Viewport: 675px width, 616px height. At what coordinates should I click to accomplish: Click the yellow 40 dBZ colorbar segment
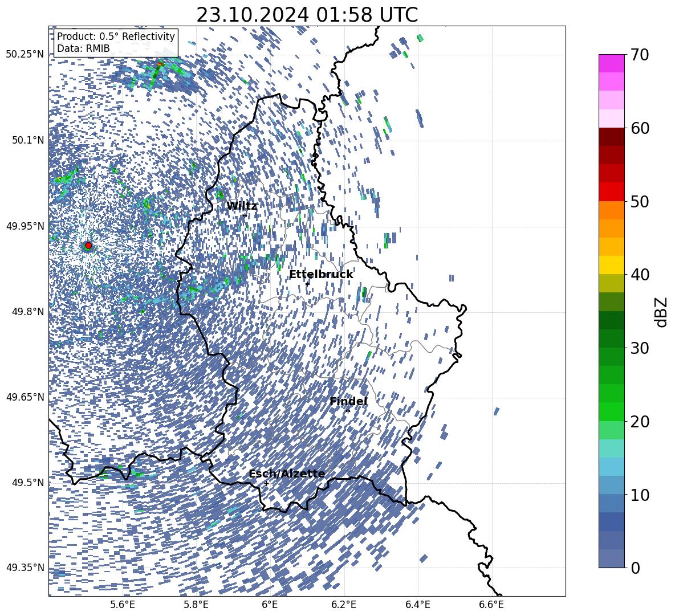[x=611, y=265]
